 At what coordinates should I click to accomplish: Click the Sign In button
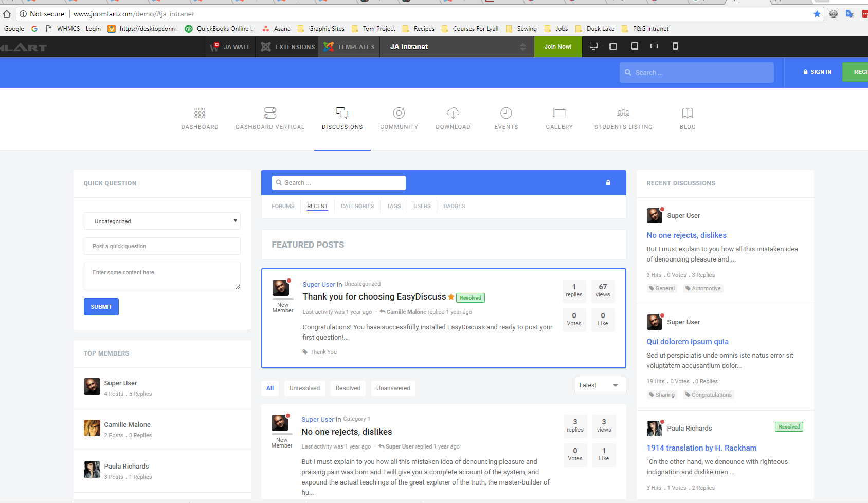817,72
